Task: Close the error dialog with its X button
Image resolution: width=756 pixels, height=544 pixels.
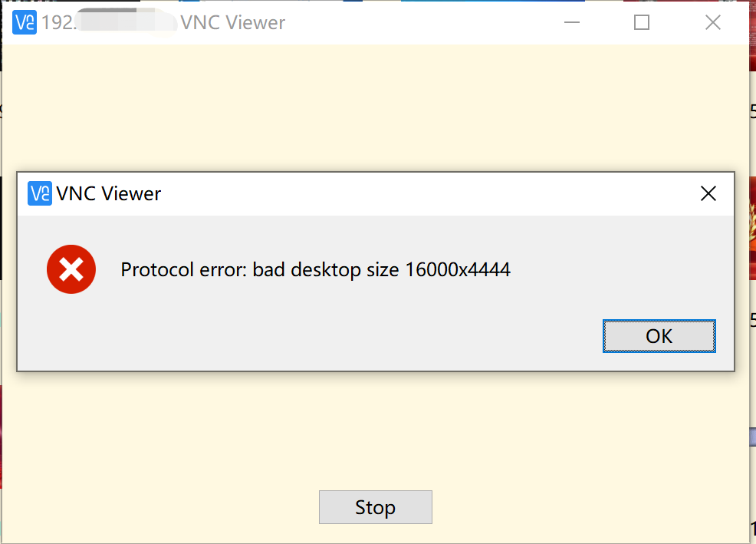Action: coord(708,193)
